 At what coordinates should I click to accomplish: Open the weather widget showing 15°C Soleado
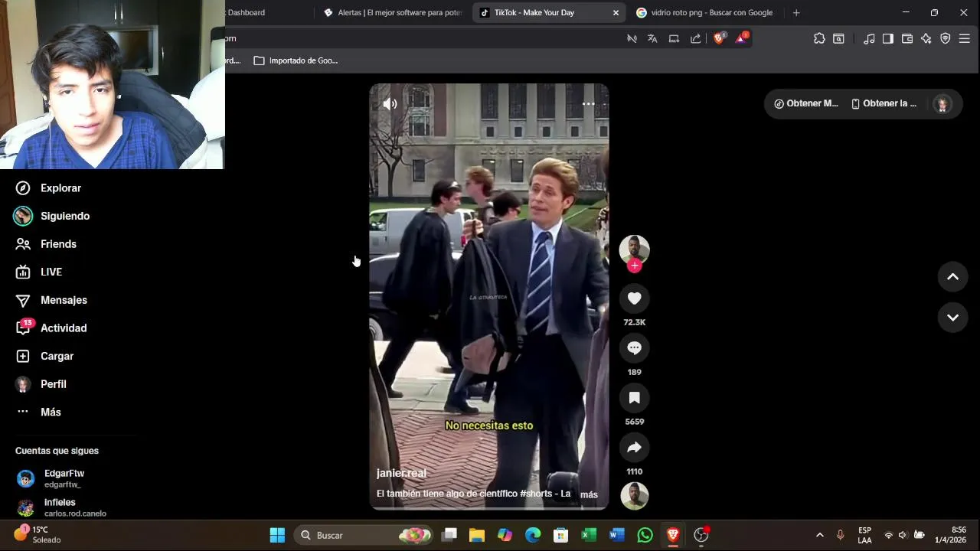[37, 534]
